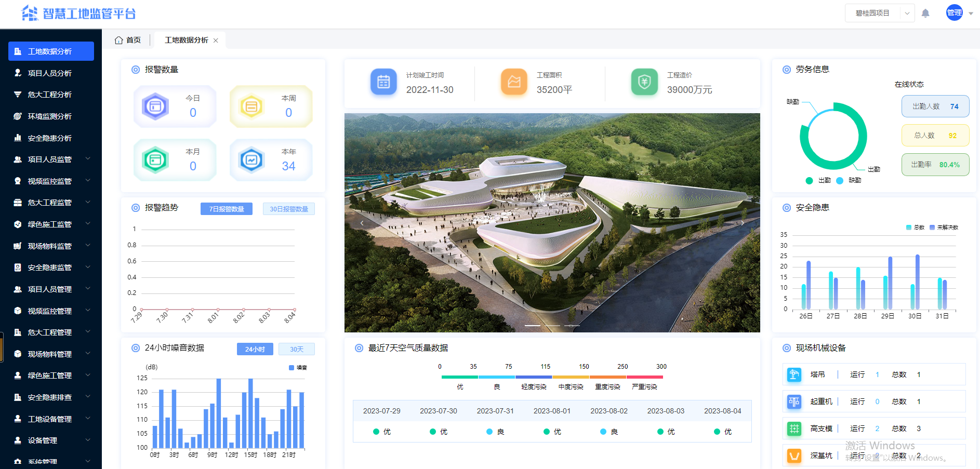
Task: Switch trend to 30日报警数量
Action: [289, 209]
